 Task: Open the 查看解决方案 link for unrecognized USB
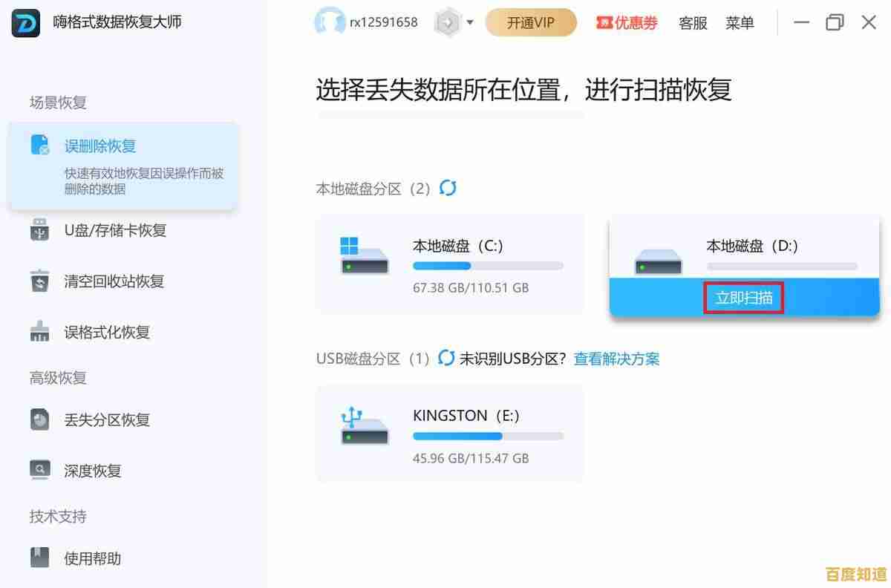click(x=616, y=358)
